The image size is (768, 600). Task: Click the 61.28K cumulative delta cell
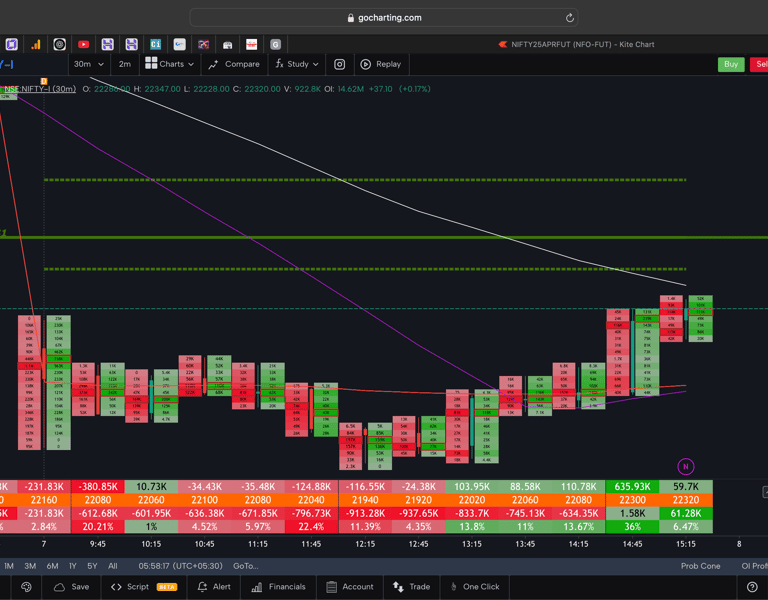[686, 513]
